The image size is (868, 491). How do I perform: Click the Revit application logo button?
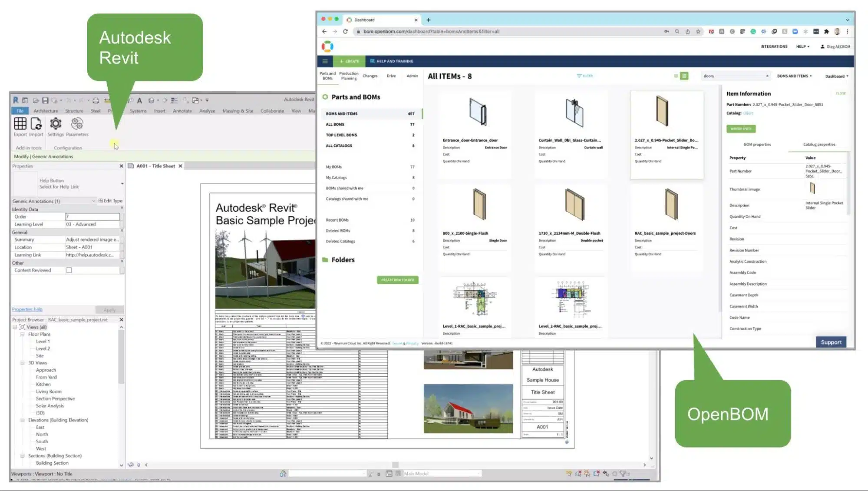pyautogui.click(x=16, y=100)
